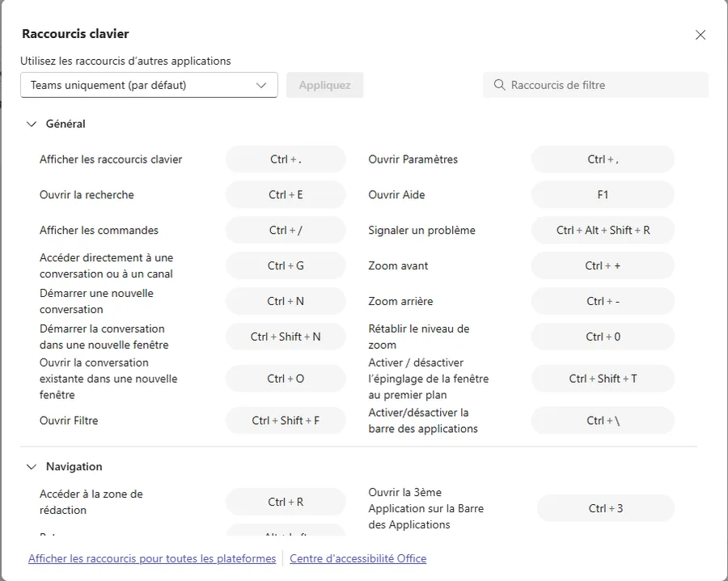Click the Ctrl + R shortcut pill
This screenshot has height=581, width=728.
(286, 502)
